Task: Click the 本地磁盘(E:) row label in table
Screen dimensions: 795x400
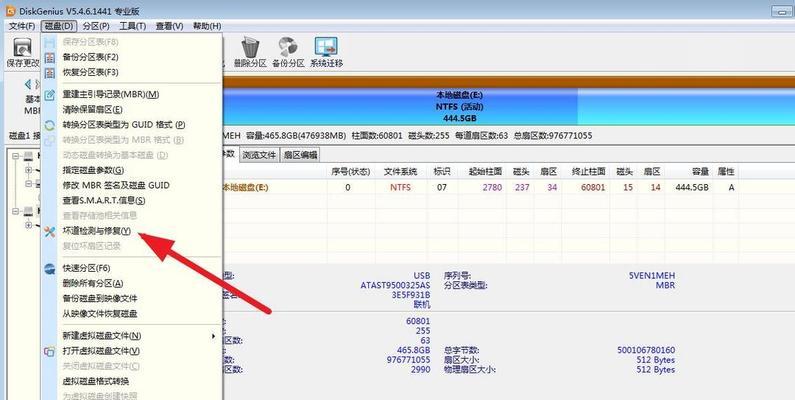Action: (x=246, y=188)
